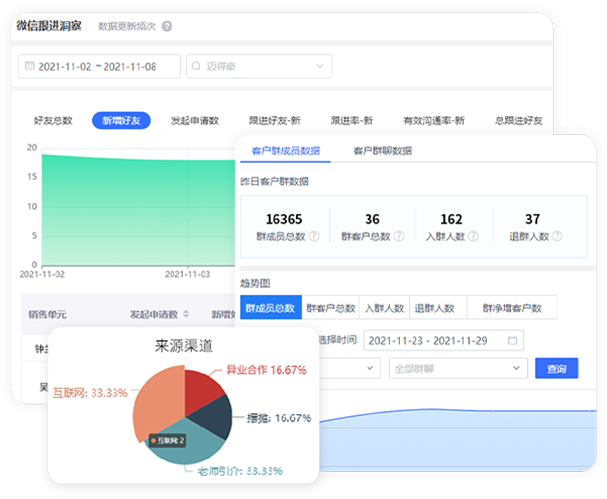Open the 2021-11-02 ~ 2021-11-08 date range field
This screenshot has width=607, height=499.
(x=99, y=67)
